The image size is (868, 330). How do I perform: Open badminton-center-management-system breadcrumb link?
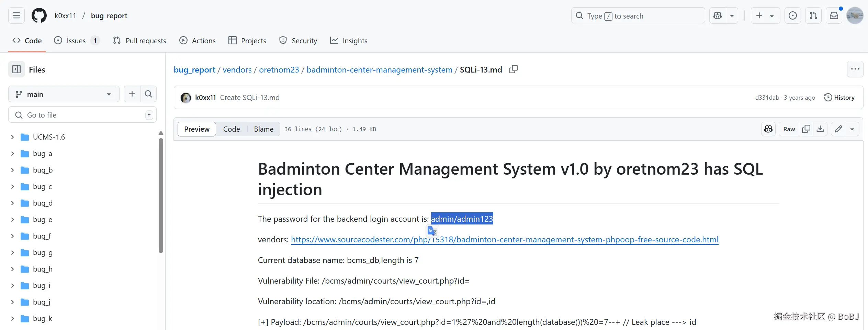[x=380, y=69]
